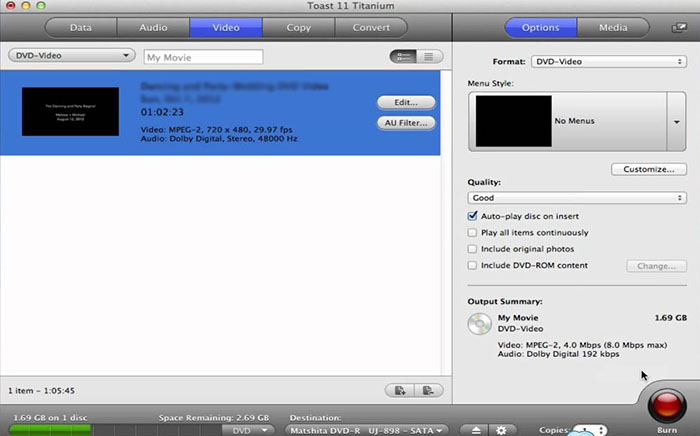This screenshot has height=436, width=700.
Task: Eject the disc using the eject icon
Action: 477,429
